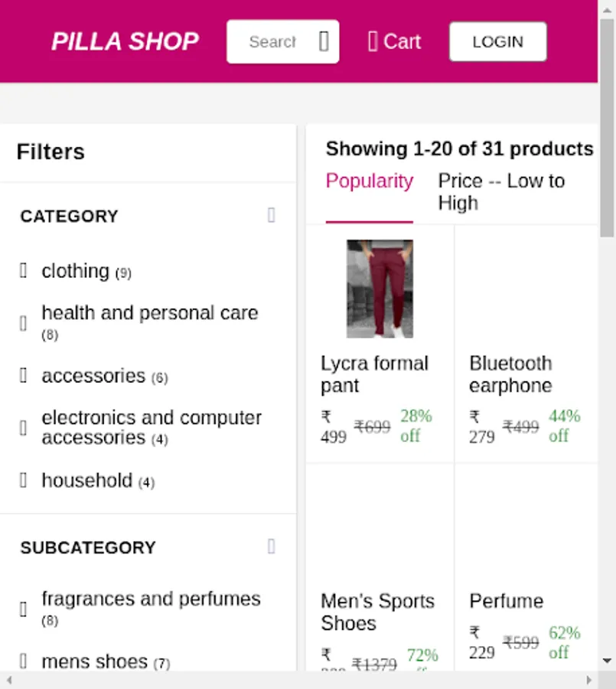Open the Bluetooth earphone product
Screen dimensions: 616x689
510,374
